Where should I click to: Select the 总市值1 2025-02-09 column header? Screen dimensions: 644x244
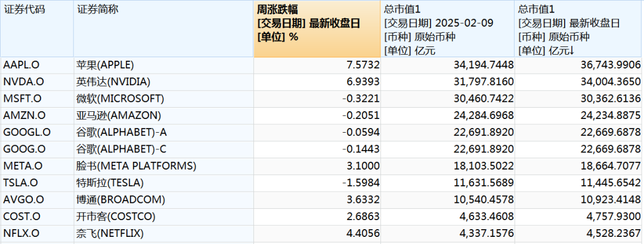coord(448,29)
